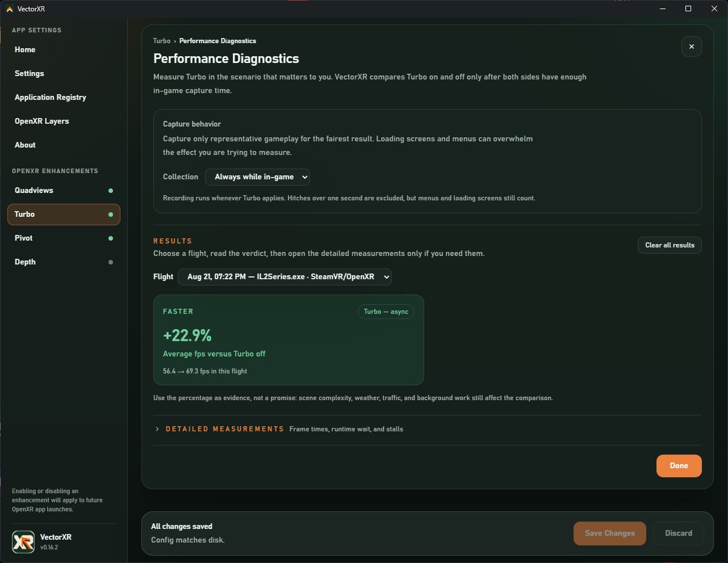Close the Performance Diagnostics panel with X
This screenshot has width=728, height=563.
point(691,47)
